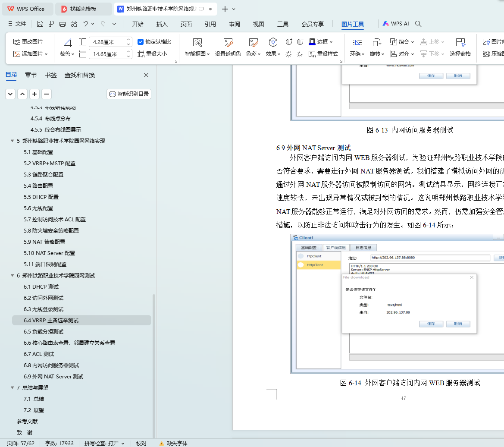Open 查找和替换 in navigation pane
The height and width of the screenshot is (447, 504).
(x=80, y=75)
